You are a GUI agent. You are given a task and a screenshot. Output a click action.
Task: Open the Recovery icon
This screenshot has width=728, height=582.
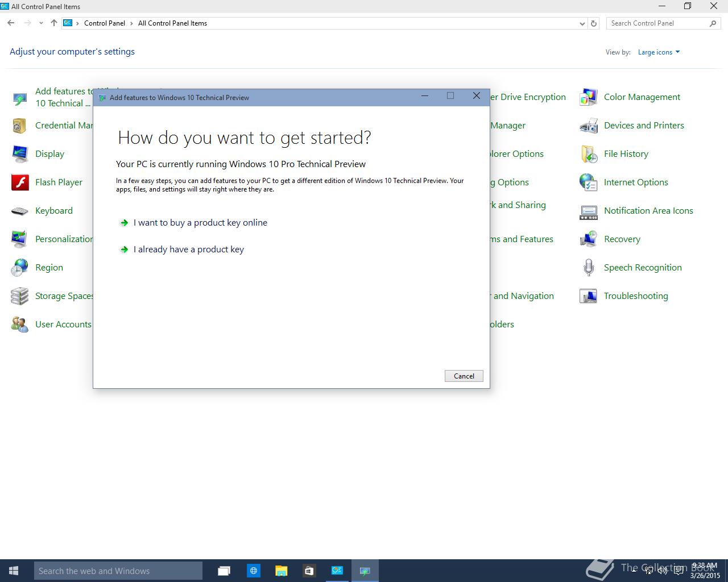pyautogui.click(x=588, y=239)
